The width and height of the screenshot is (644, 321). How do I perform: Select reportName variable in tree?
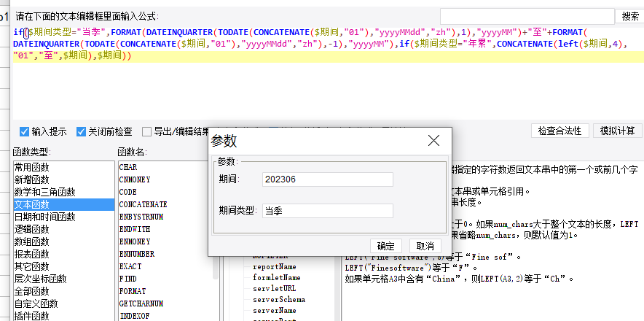(275, 267)
